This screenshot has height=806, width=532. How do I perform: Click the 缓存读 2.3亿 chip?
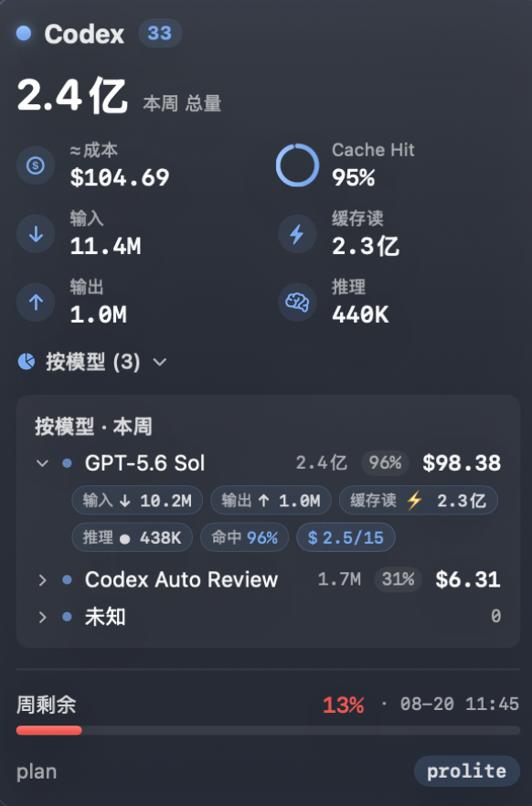coord(419,500)
